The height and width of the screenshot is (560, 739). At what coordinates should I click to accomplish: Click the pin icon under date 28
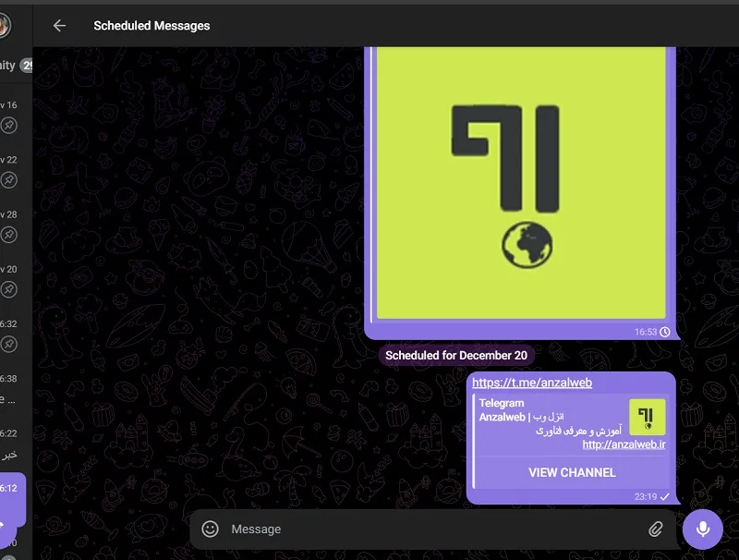(8, 235)
